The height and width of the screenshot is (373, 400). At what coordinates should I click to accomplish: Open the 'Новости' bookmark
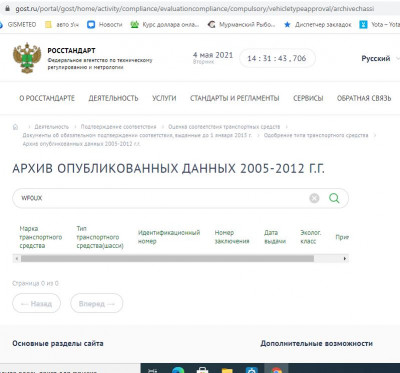tap(105, 24)
